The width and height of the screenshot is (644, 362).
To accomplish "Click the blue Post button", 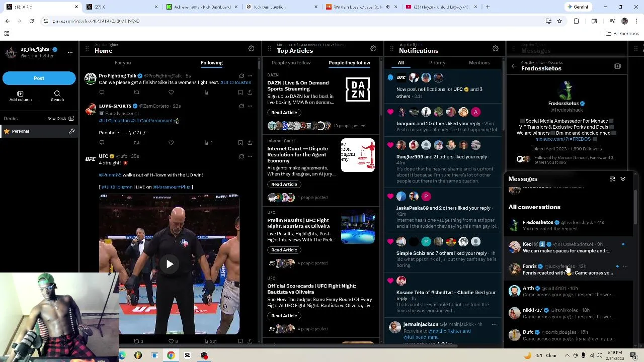I will [x=39, y=78].
